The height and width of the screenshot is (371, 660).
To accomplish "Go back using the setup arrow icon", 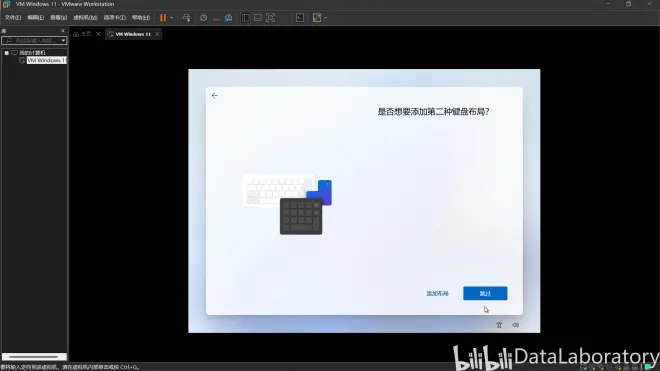I will pyautogui.click(x=215, y=96).
